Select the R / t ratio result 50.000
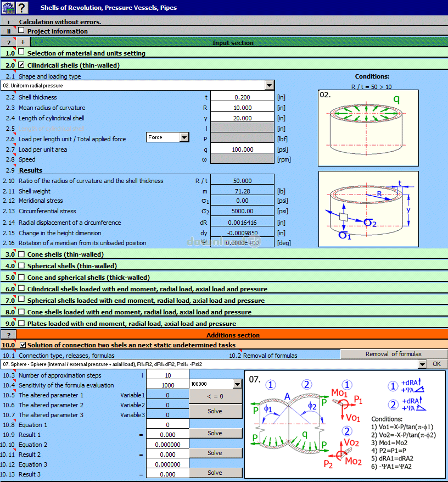The height and width of the screenshot is (482, 448). [242, 181]
